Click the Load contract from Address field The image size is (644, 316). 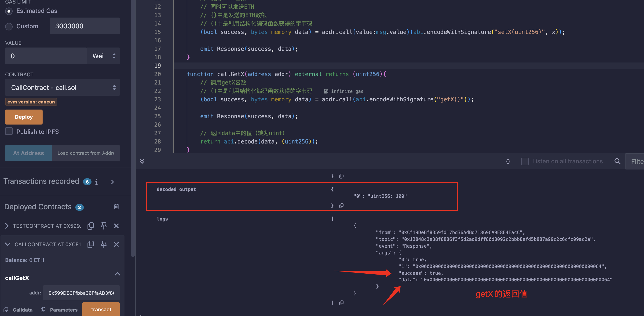[x=86, y=153]
